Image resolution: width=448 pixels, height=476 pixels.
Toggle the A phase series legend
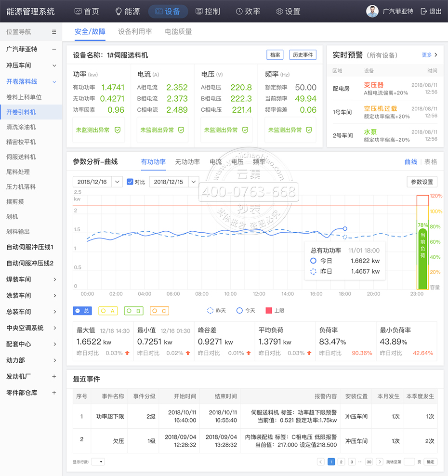pyautogui.click(x=107, y=311)
